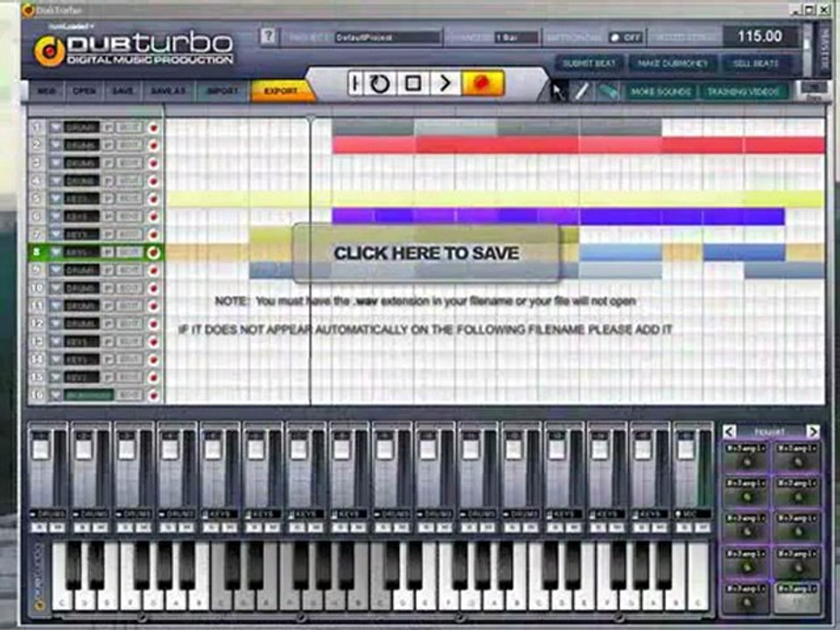The height and width of the screenshot is (630, 840).
Task: Click the 'CLICK HERE TO SAVE' button
Action: (x=426, y=253)
